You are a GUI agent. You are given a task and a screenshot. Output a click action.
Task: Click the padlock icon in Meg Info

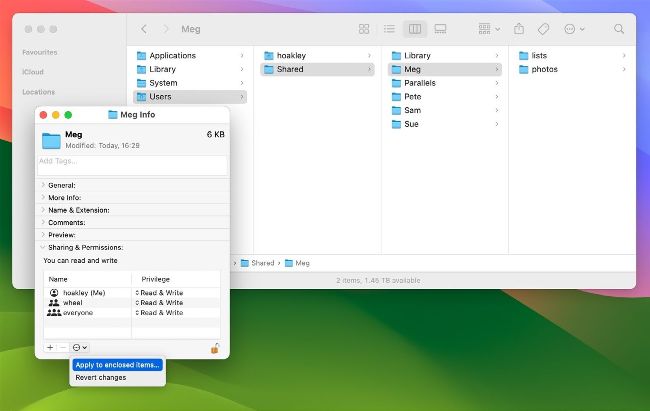pyautogui.click(x=215, y=347)
